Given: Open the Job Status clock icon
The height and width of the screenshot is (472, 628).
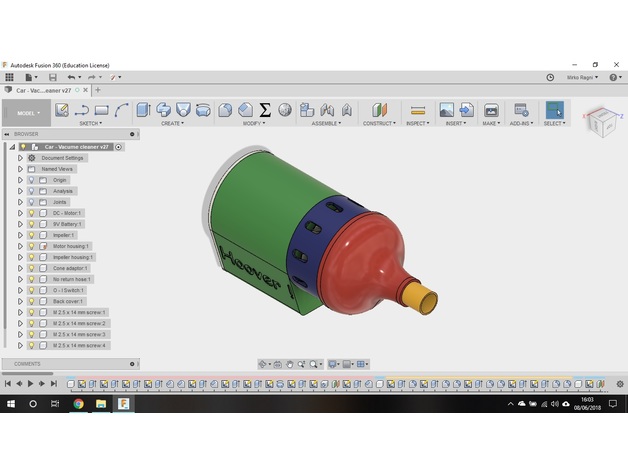Looking at the screenshot, I should click(550, 77).
